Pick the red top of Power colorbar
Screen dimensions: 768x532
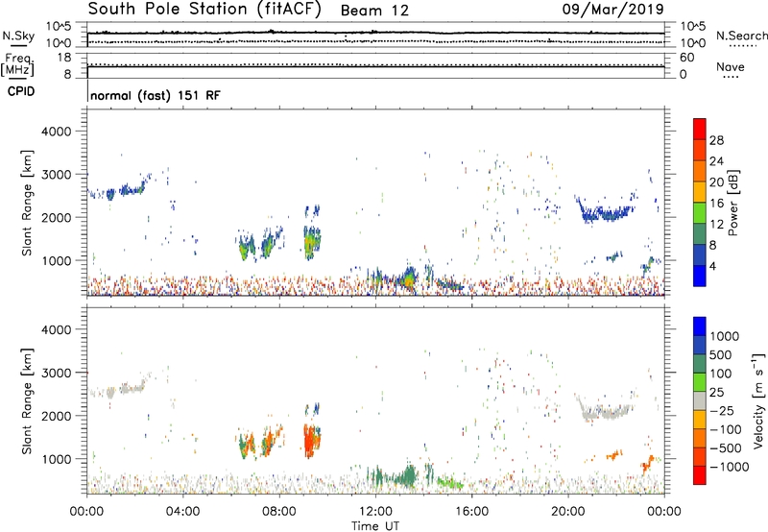[700, 129]
